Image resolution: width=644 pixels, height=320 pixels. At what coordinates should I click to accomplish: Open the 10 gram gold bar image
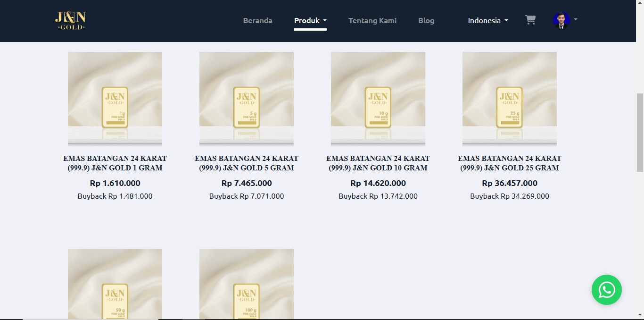pyautogui.click(x=378, y=99)
